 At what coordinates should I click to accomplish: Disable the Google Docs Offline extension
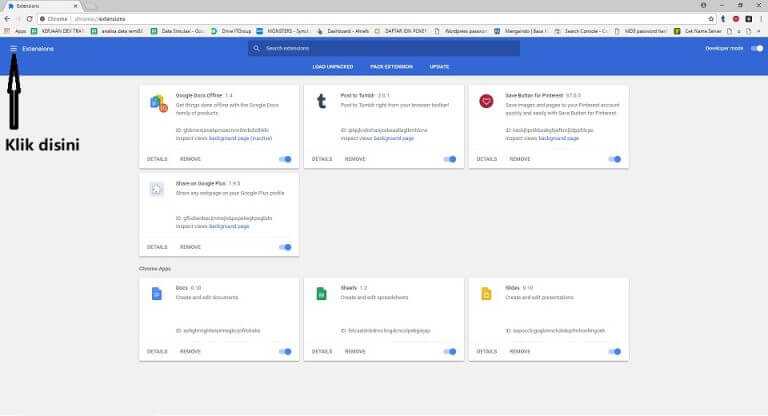tap(286, 159)
